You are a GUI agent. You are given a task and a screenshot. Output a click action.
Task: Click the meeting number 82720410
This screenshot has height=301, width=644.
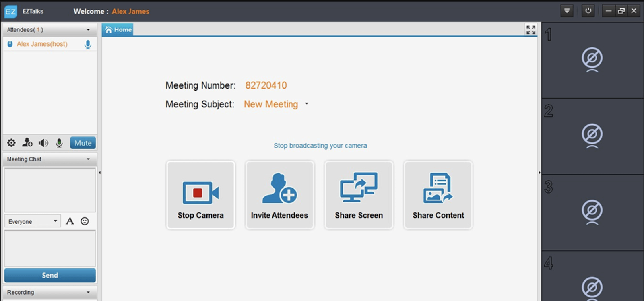tap(266, 85)
